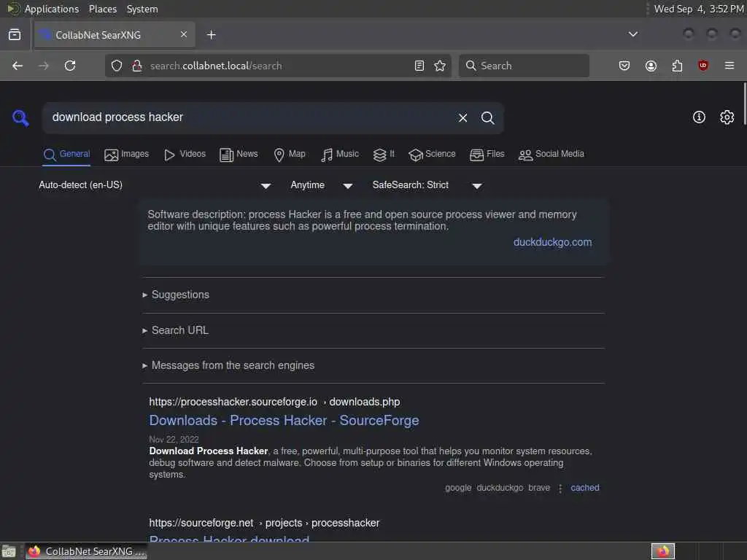Click the SearXNG logo magnifier icon
747x560 pixels.
coord(20,117)
